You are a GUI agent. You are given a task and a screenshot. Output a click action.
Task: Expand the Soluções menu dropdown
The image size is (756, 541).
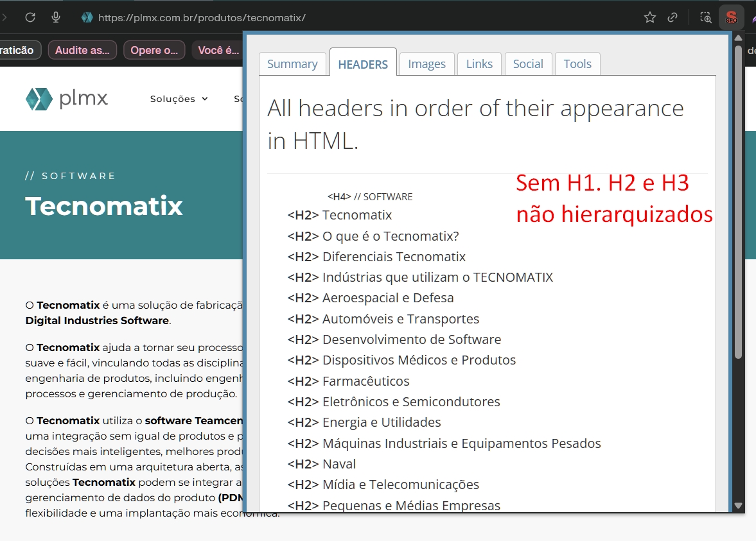pos(179,99)
